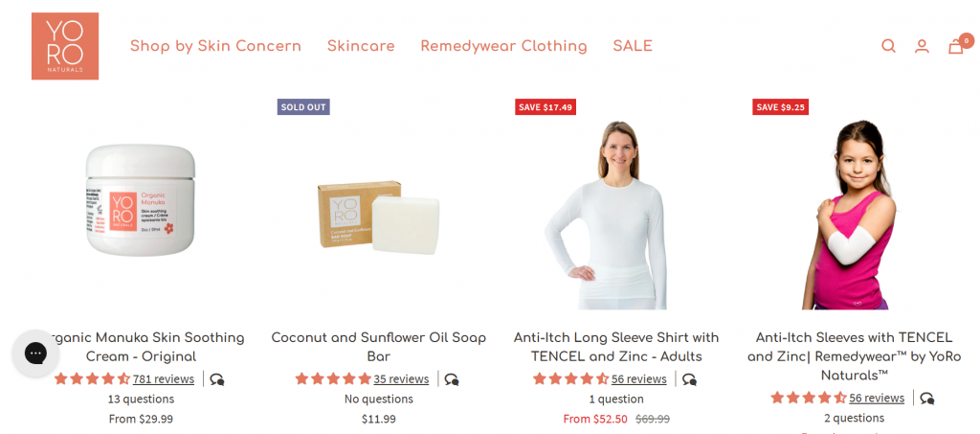Open the search magnifier icon
The width and height of the screenshot is (980, 434).
(888, 46)
